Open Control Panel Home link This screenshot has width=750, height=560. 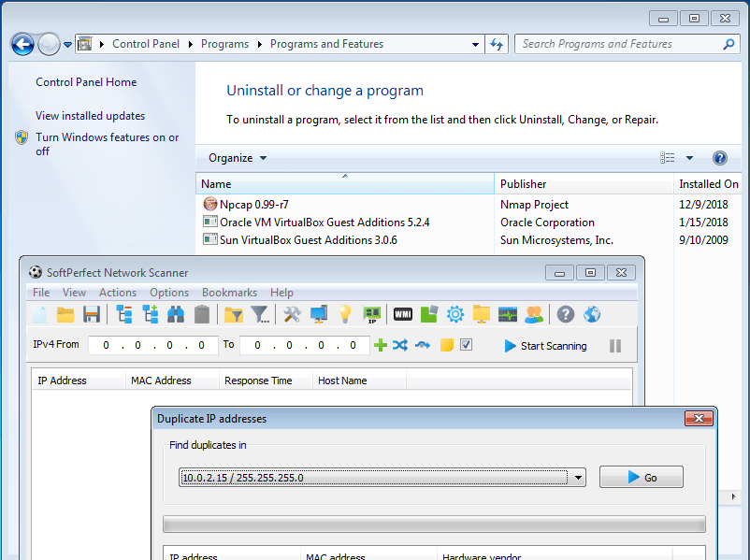86,82
